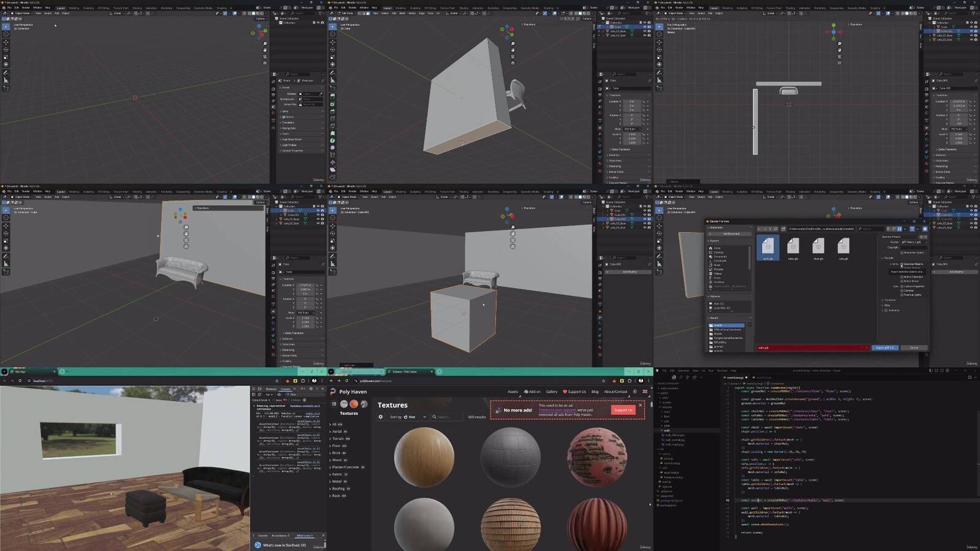Select the Move tool in the empty-scene Blender window
Image resolution: width=980 pixels, height=551 pixels.
6,42
